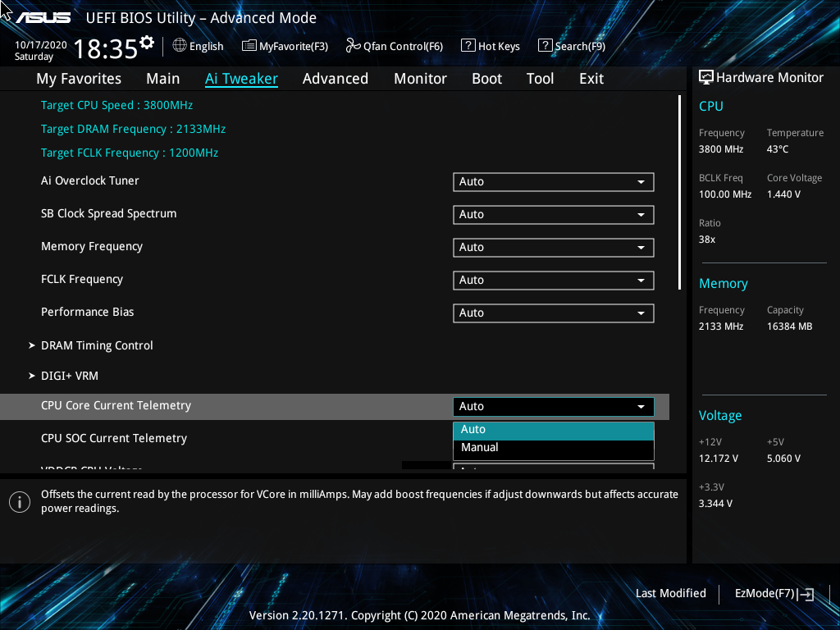
Task: Click Target FCLK Frequency : 1200MHz text
Action: 130,153
